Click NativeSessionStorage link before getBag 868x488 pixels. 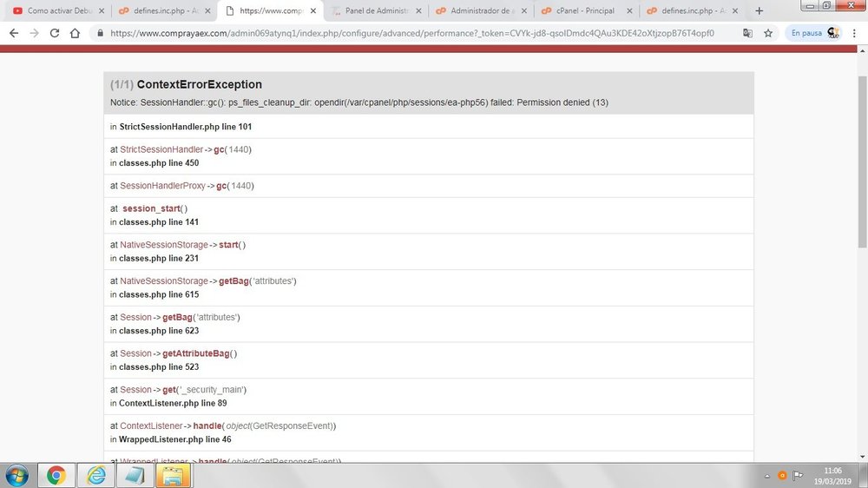164,280
